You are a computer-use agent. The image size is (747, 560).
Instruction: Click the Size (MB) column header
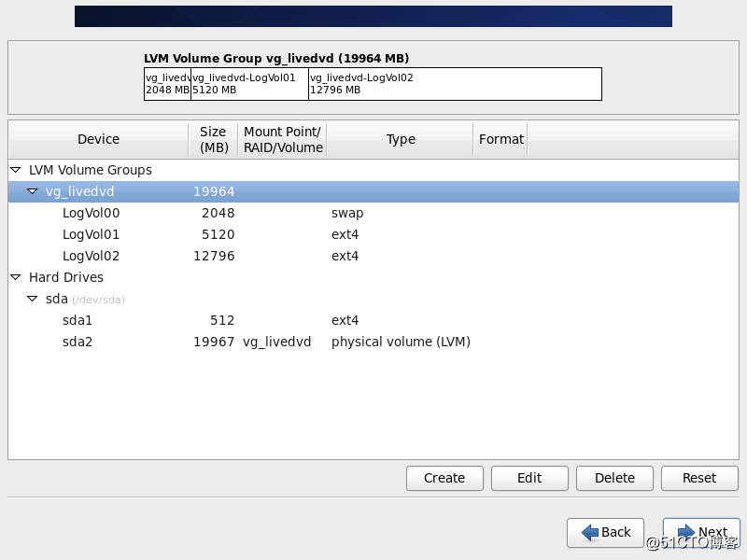click(214, 139)
